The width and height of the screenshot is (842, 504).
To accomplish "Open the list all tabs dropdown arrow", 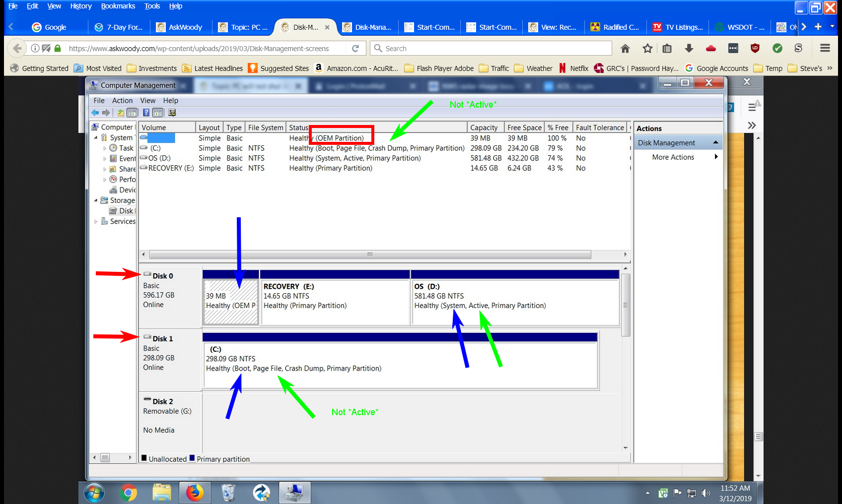I will tap(832, 27).
